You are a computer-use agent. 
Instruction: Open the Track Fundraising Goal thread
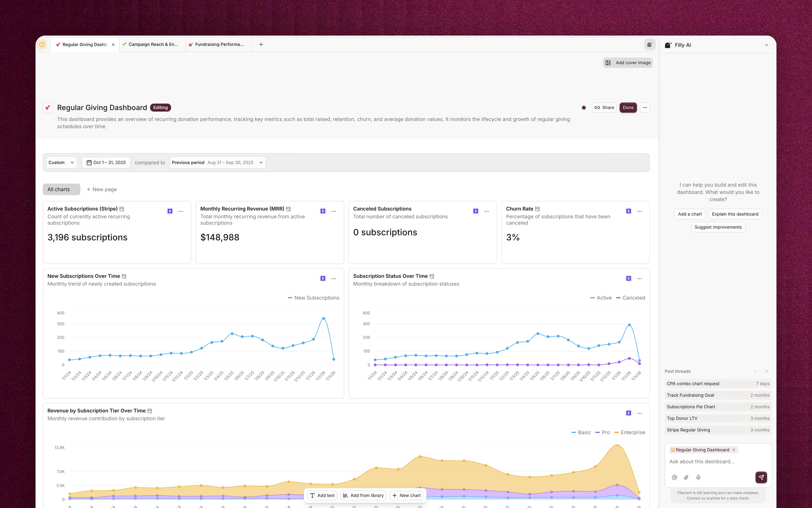coord(718,395)
